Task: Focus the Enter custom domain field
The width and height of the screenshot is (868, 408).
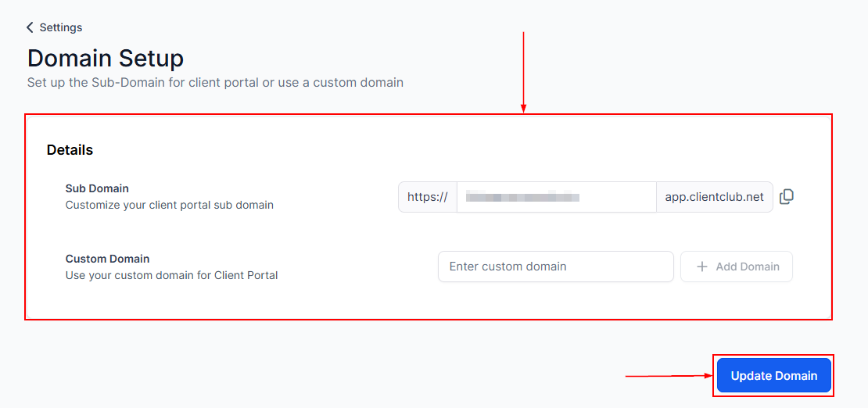Action: click(555, 267)
